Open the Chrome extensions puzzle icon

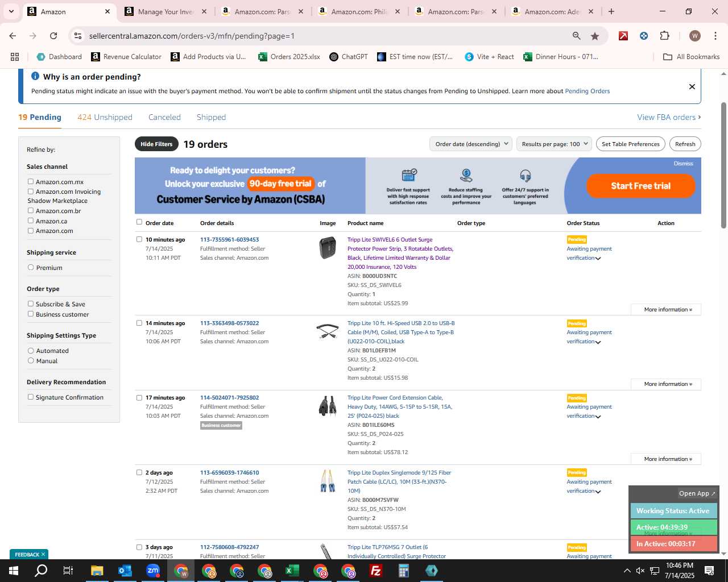(664, 36)
